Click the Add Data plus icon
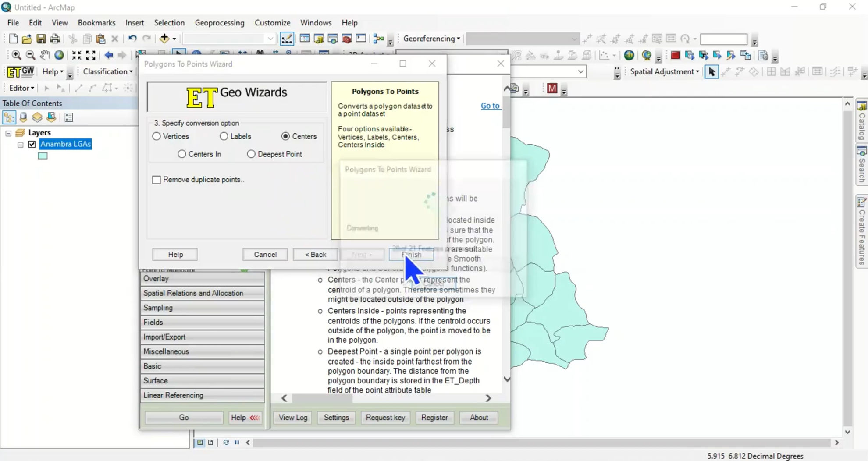Viewport: 868px width, 461px height. (164, 39)
